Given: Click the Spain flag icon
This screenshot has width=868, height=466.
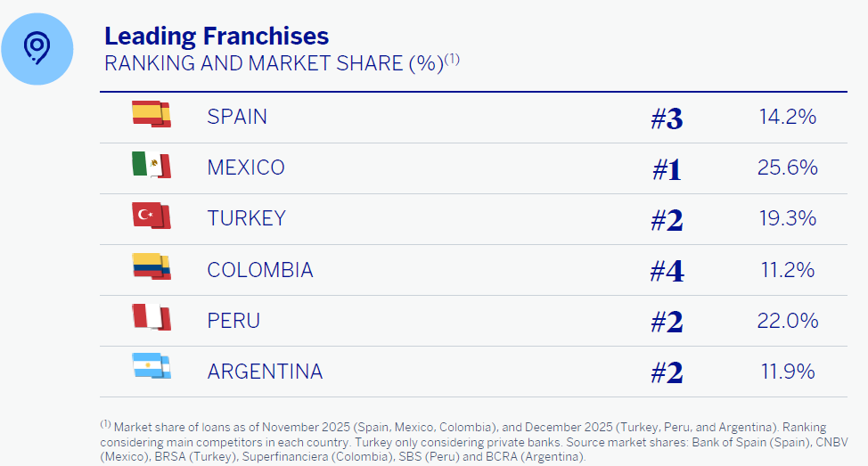Looking at the screenshot, I should tap(151, 116).
